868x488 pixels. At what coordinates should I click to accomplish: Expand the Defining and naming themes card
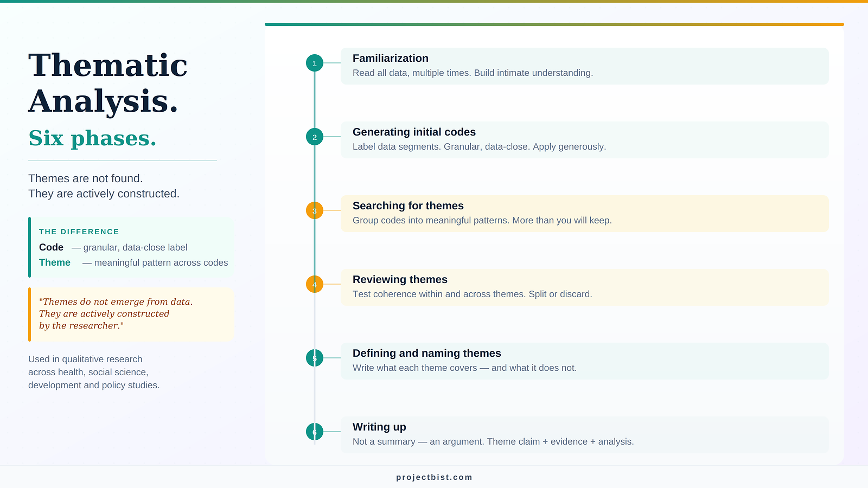584,361
